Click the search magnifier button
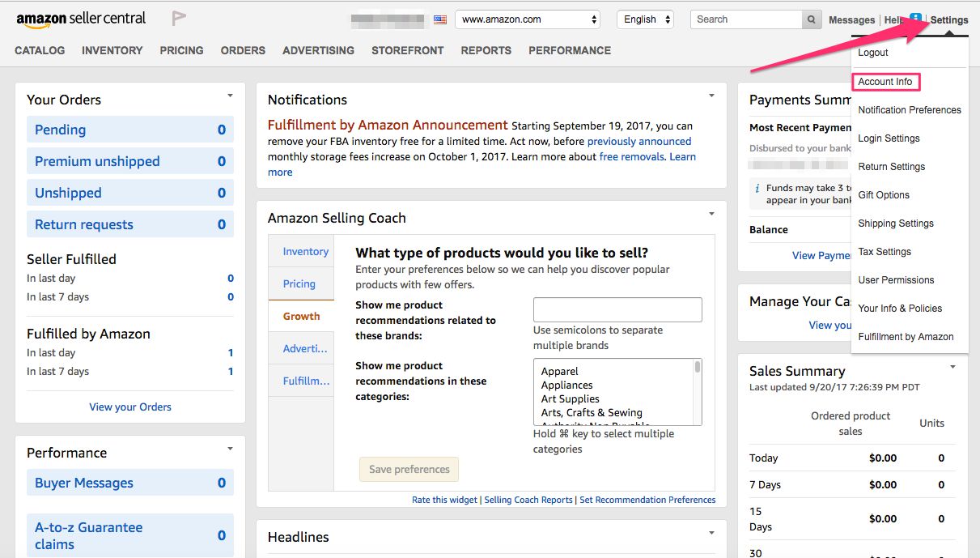Image resolution: width=980 pixels, height=558 pixels. 811,19
